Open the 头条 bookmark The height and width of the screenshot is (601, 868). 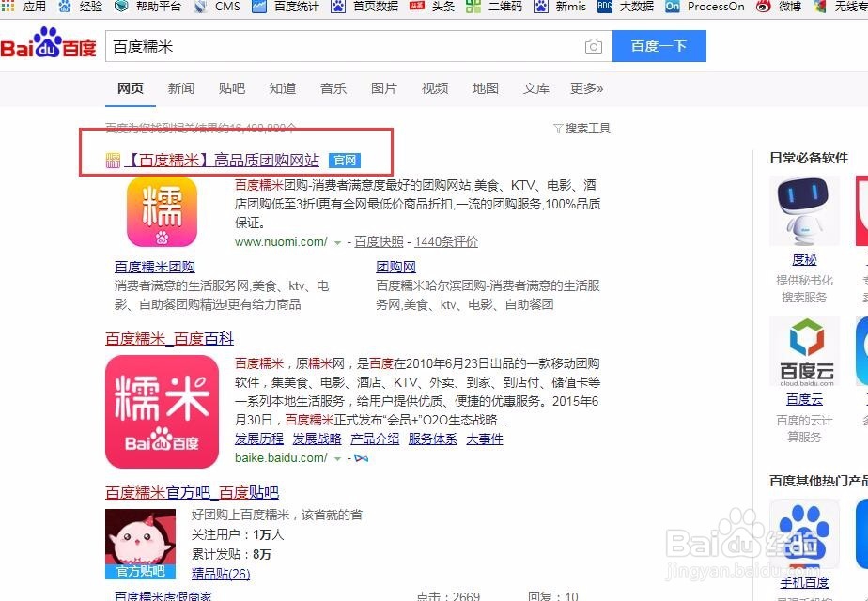[x=432, y=6]
